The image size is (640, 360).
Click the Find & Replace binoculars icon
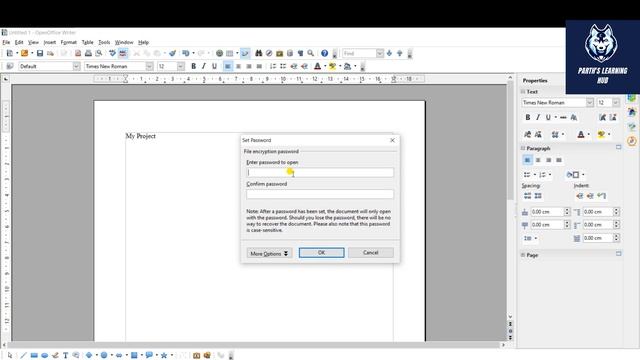pos(258,53)
